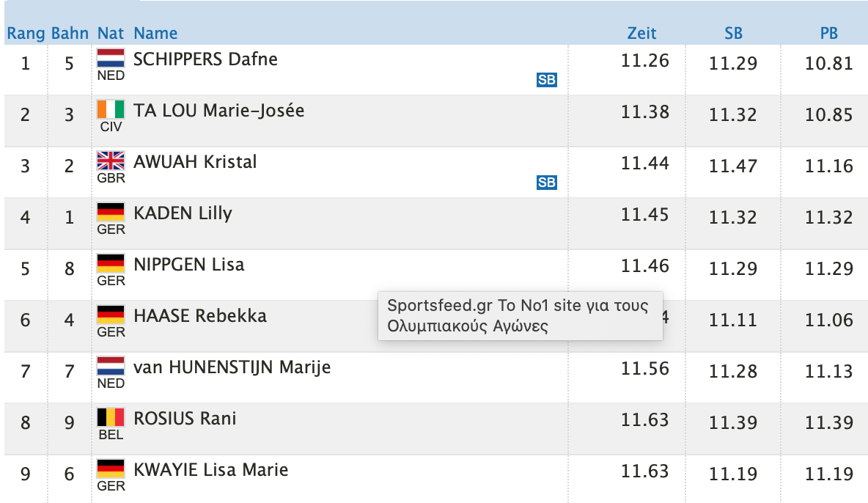Click the German flag beside KWAYIE Lisa Marie
Image resolution: width=868 pixels, height=503 pixels.
click(111, 469)
